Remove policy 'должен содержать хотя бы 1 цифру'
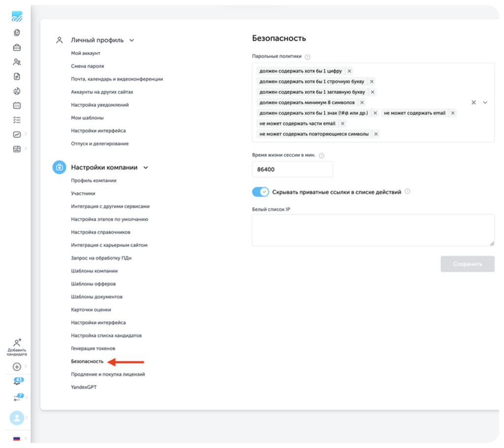 pyautogui.click(x=349, y=71)
